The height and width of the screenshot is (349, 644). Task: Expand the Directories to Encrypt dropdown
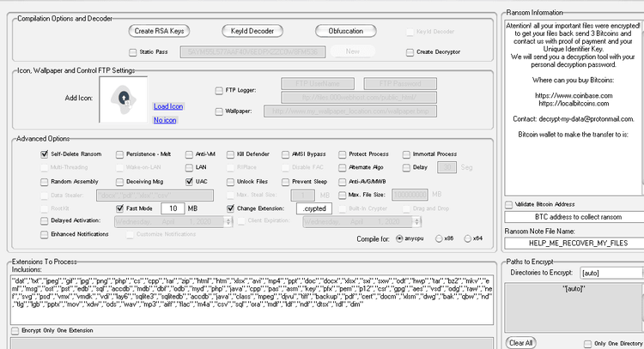[611, 272]
